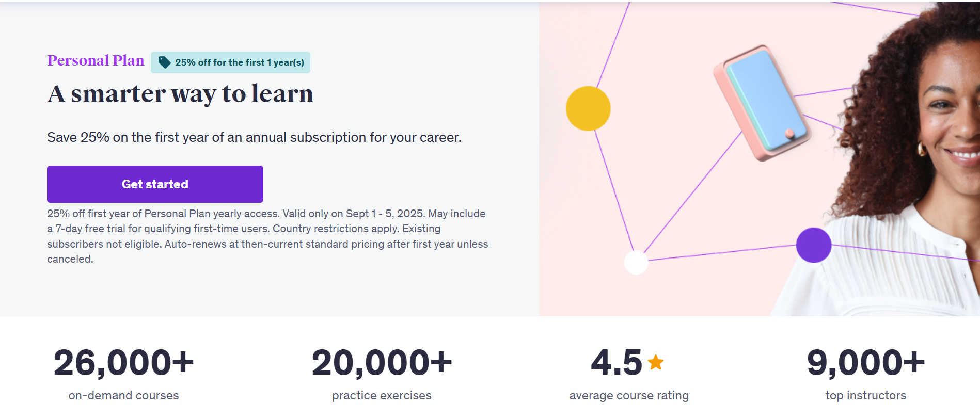Click the '25% off for the first 1 year(s)' badge
Viewport: 980px width, 419px height.
230,62
